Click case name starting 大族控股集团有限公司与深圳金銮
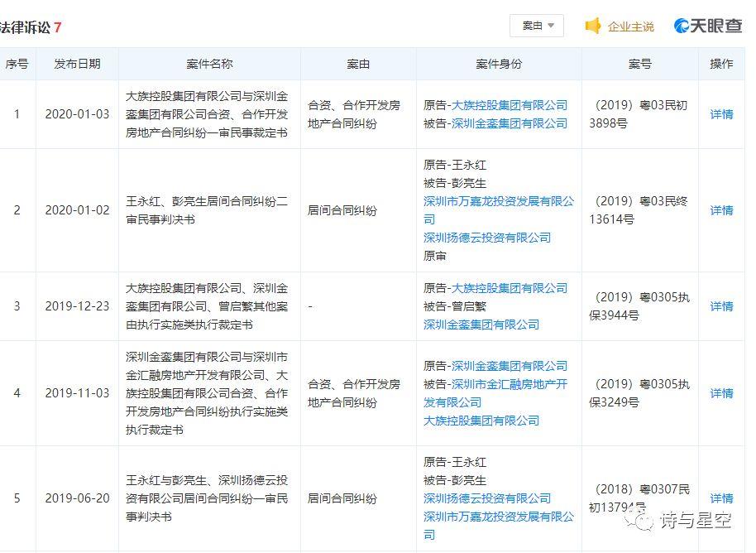 (x=207, y=114)
